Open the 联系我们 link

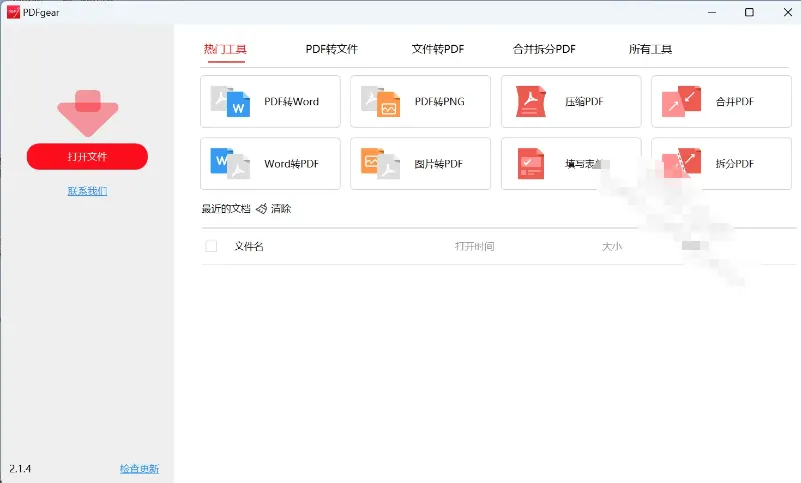(87, 191)
